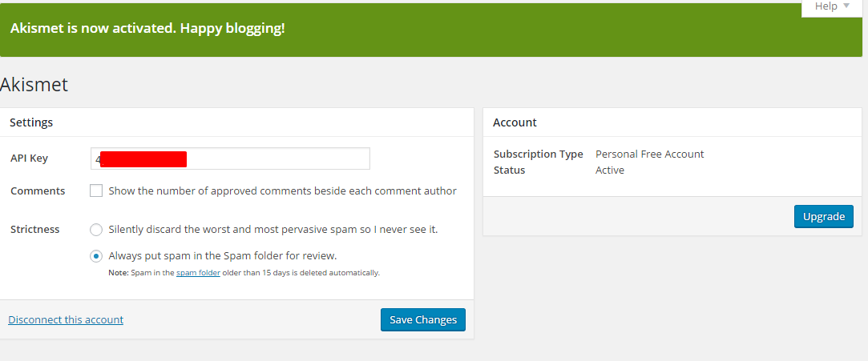Click the Disconnect this account link
Viewport: 868px width, 361px height.
point(66,319)
